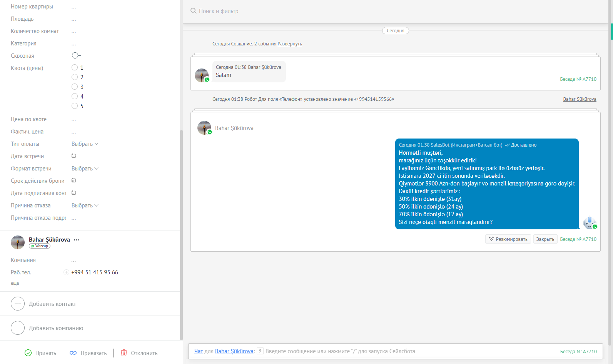
Task: Click the Добавить компанию text
Action: [56, 328]
